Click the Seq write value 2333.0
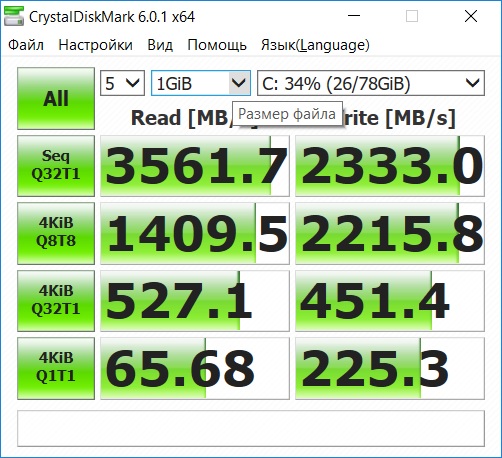Viewport: 502px width, 458px height. point(390,166)
